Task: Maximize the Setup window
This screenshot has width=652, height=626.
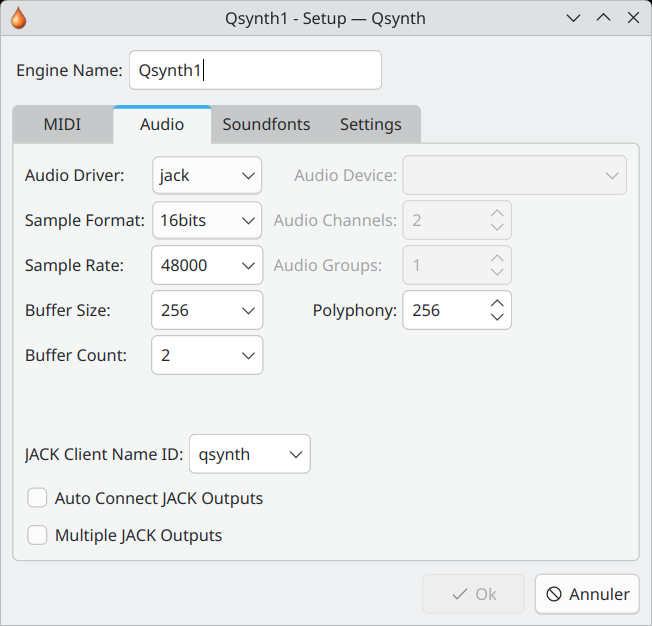Action: tap(603, 18)
